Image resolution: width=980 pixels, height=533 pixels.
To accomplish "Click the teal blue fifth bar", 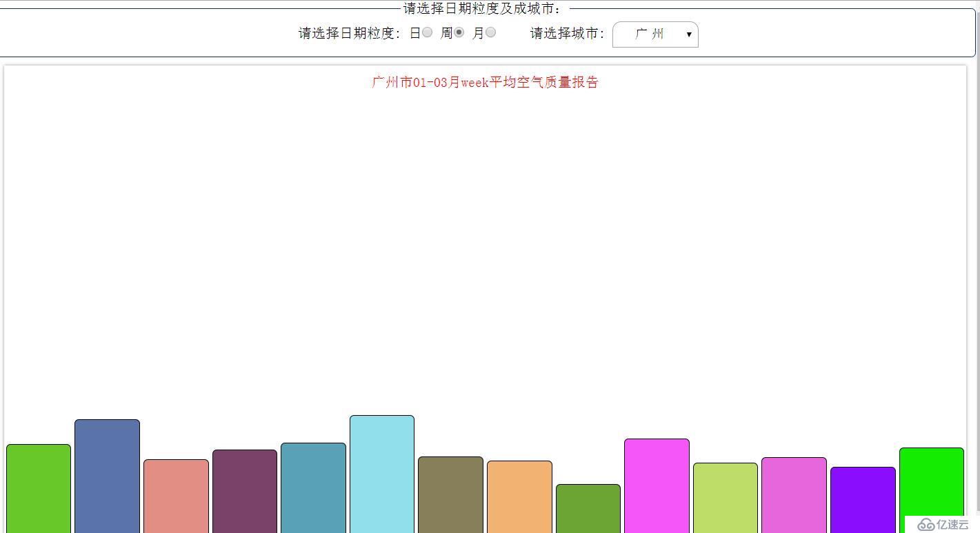I will click(x=313, y=487).
